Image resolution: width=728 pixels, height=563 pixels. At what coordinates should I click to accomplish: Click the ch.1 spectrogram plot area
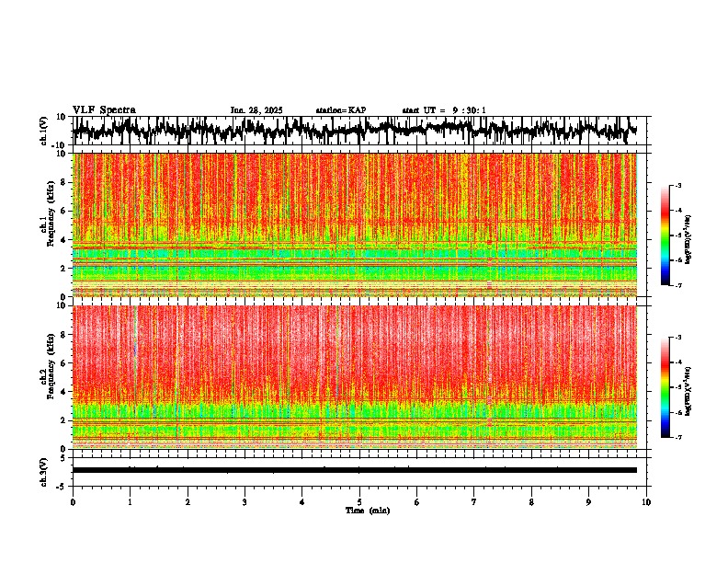[354, 224]
